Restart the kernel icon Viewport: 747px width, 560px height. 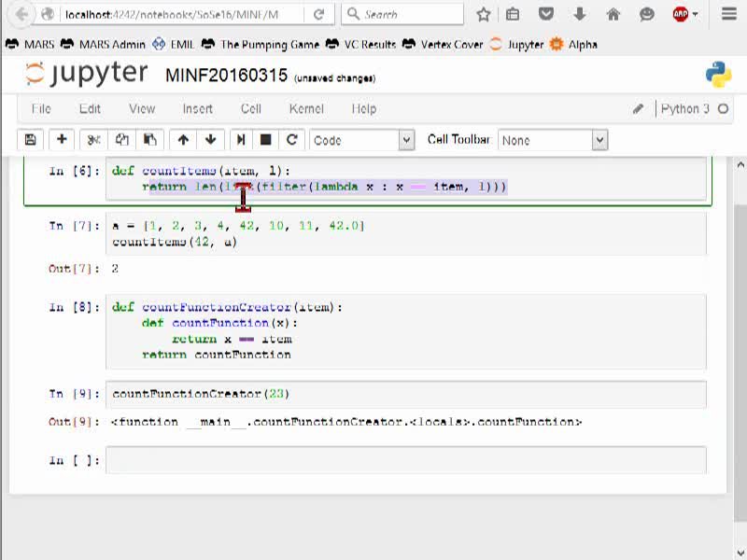(x=292, y=140)
